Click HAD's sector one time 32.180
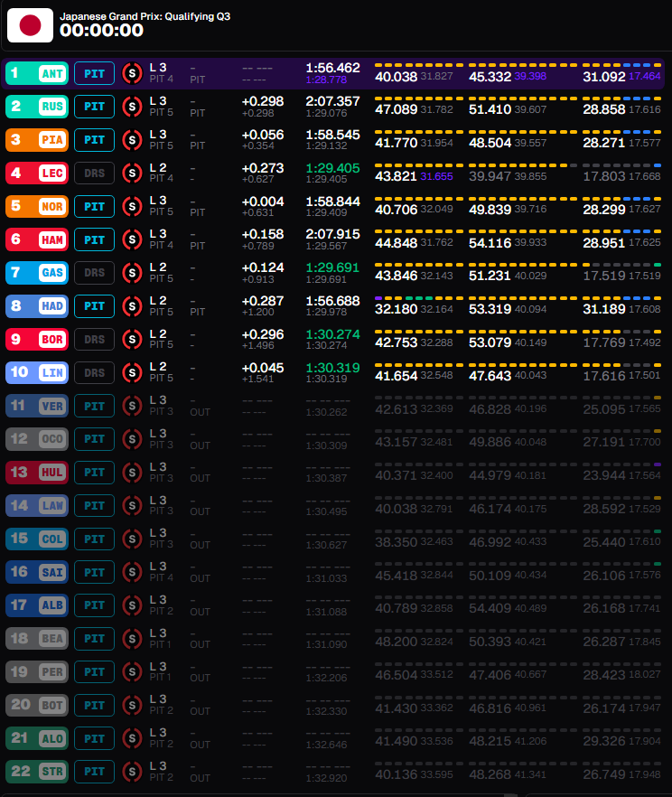672x797 pixels. click(x=397, y=309)
